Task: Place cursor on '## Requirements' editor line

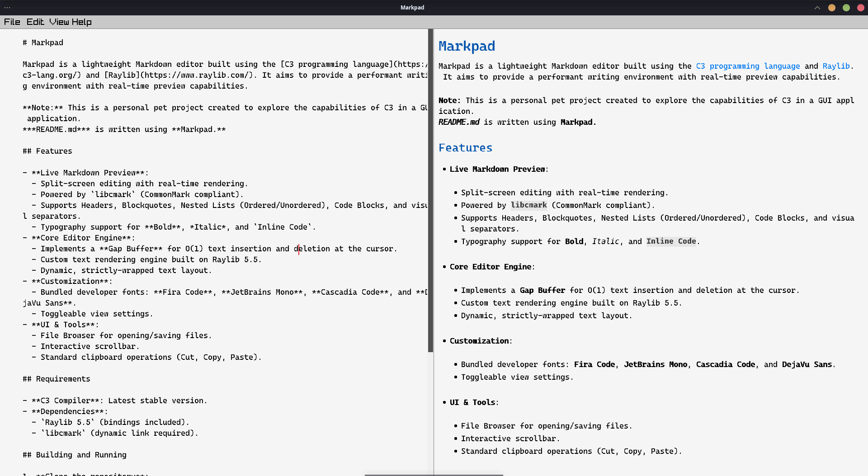Action: [57, 379]
